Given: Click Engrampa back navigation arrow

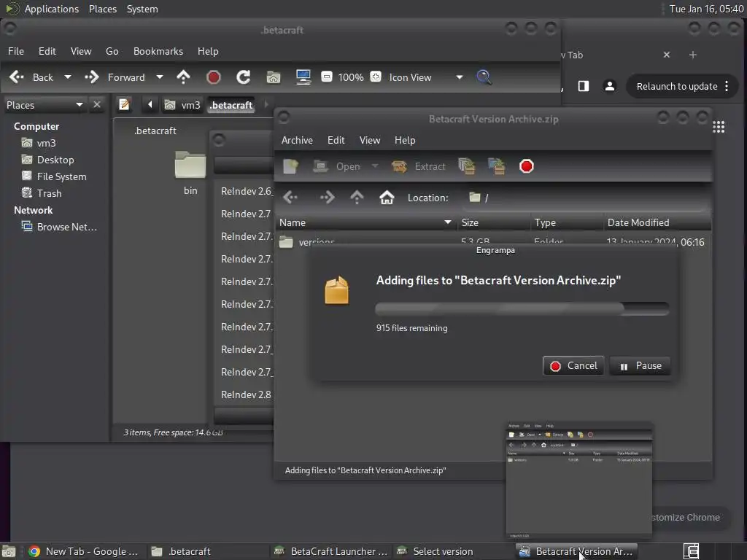Looking at the screenshot, I should click(290, 197).
